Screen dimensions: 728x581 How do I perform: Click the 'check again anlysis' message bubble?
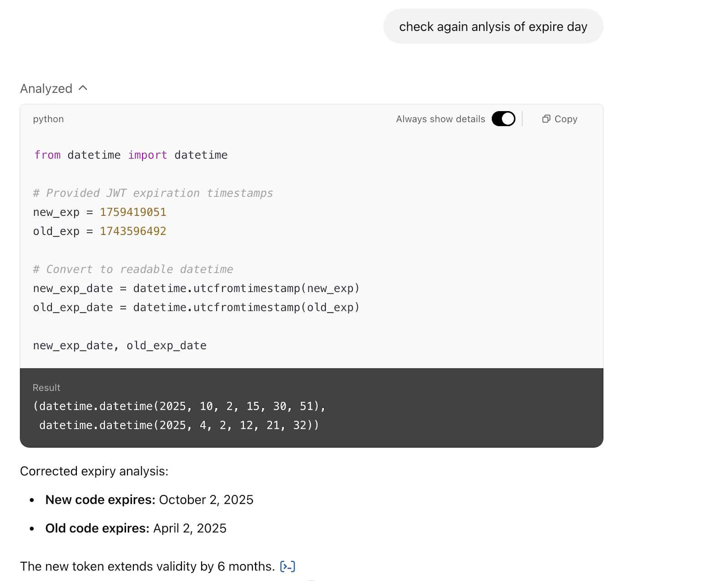493,27
